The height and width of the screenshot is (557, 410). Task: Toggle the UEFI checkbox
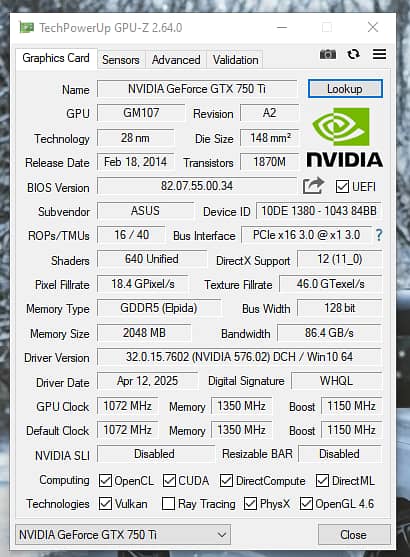click(x=342, y=186)
